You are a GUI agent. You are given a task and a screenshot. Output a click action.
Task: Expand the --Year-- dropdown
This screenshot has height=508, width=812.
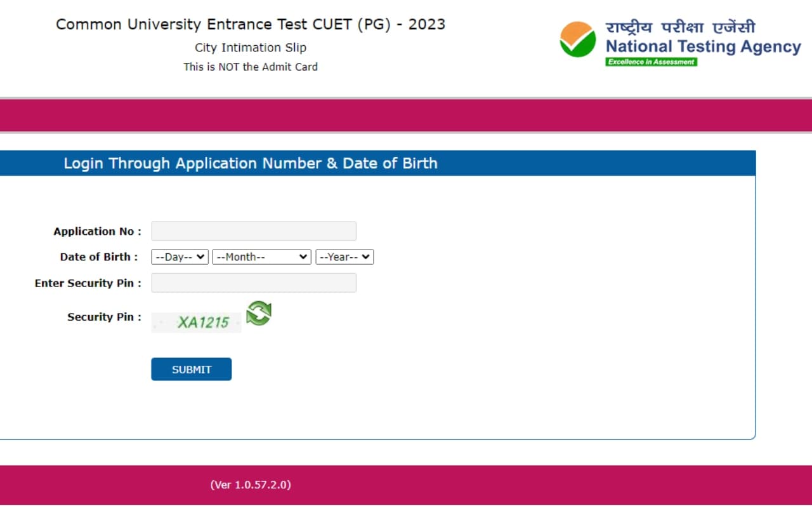pyautogui.click(x=344, y=257)
